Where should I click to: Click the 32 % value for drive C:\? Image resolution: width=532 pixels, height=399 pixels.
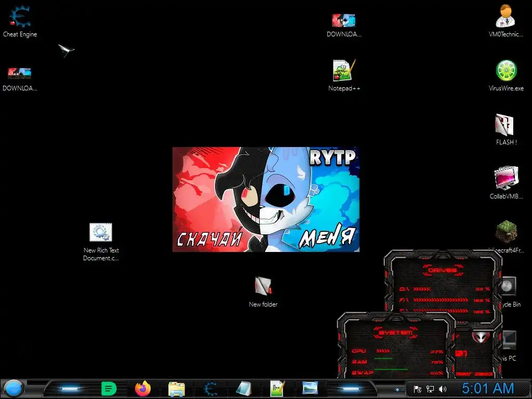pyautogui.click(x=483, y=289)
